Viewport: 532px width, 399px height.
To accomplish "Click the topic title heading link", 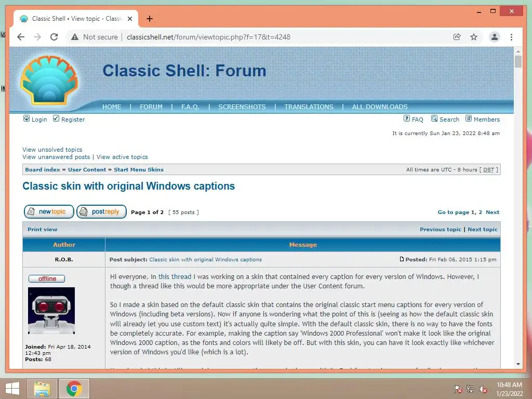I will tap(129, 187).
